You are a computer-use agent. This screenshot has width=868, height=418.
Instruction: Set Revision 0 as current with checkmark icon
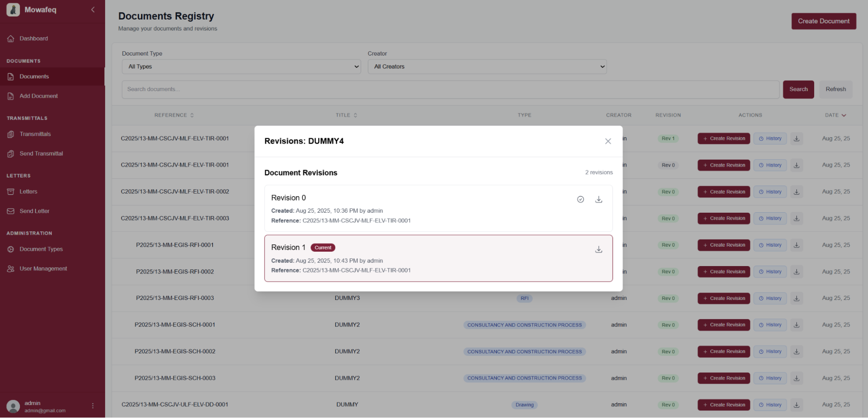[580, 200]
